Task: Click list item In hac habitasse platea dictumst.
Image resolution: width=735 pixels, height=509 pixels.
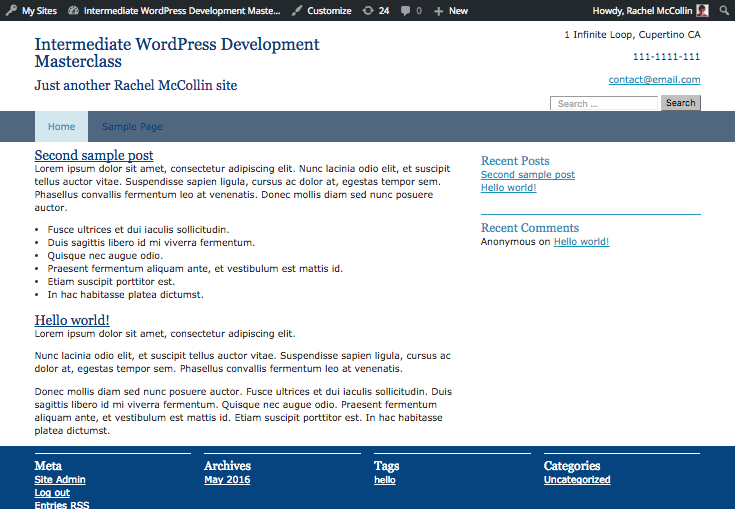Action: [x=126, y=294]
